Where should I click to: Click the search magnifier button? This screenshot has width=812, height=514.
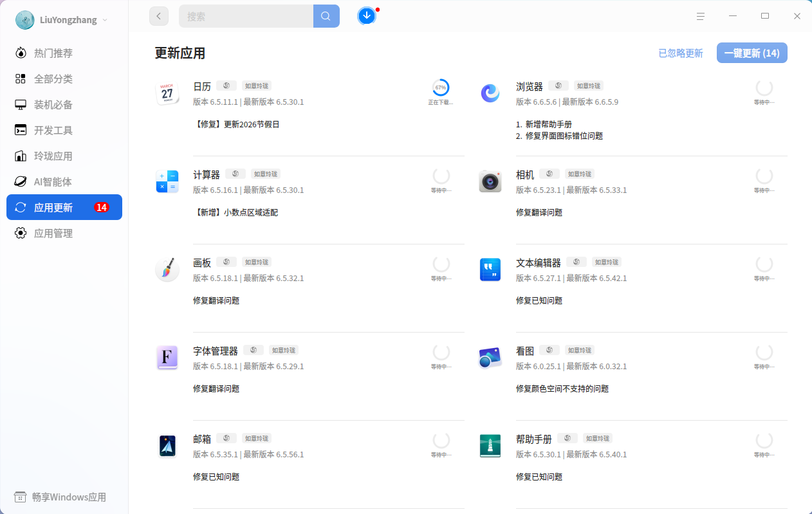pyautogui.click(x=326, y=16)
